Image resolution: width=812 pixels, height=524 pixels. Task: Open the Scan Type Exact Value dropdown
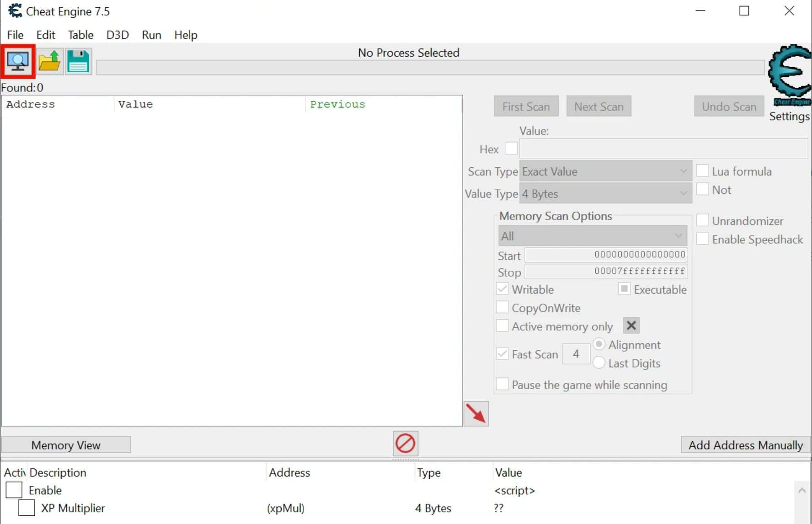point(606,171)
